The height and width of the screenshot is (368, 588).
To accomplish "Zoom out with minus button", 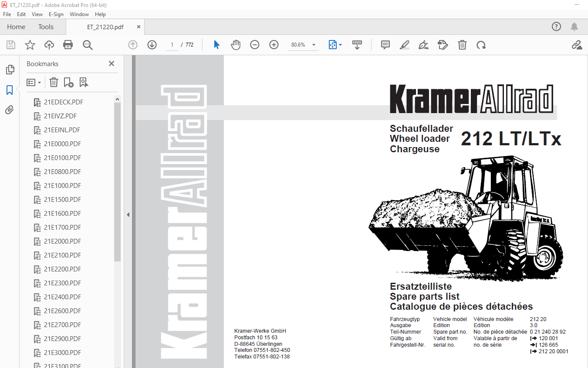I will pos(255,45).
